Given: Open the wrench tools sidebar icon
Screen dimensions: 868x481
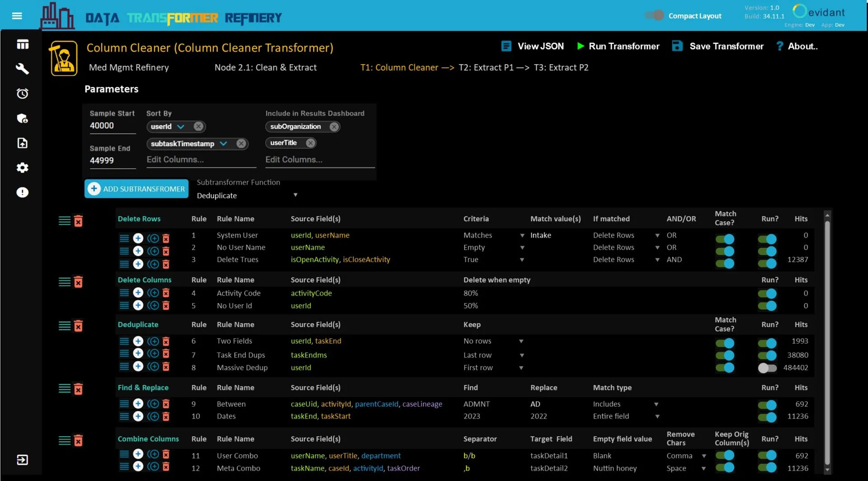Looking at the screenshot, I should [x=22, y=69].
